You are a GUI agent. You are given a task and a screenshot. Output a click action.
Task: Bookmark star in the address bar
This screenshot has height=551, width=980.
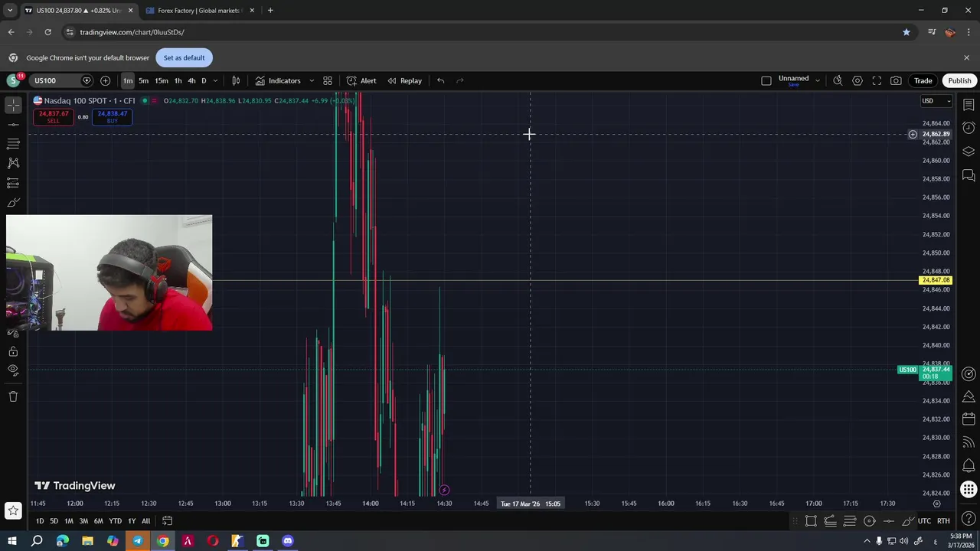tap(906, 32)
